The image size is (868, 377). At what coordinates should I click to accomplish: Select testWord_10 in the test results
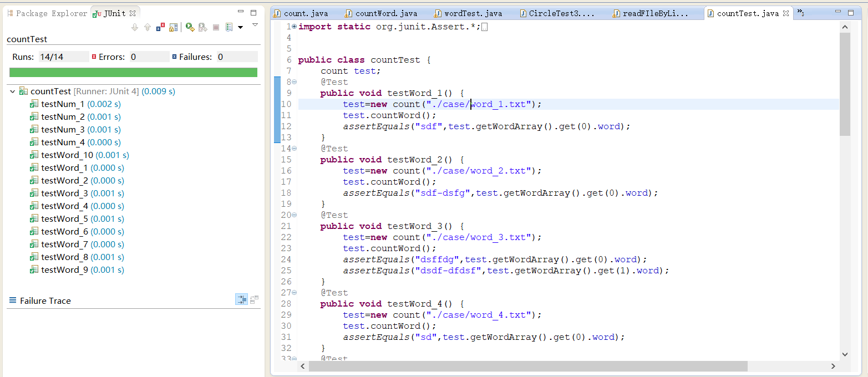click(67, 155)
